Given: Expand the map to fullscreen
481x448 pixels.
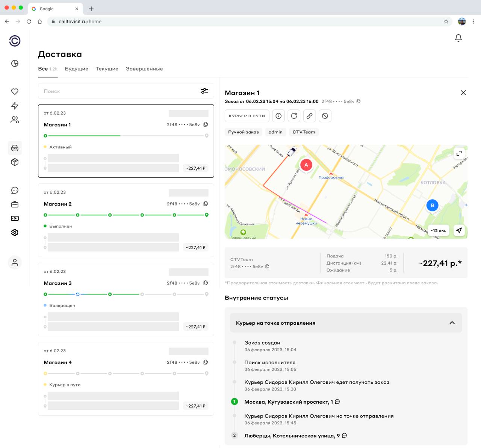Looking at the screenshot, I should pyautogui.click(x=459, y=153).
